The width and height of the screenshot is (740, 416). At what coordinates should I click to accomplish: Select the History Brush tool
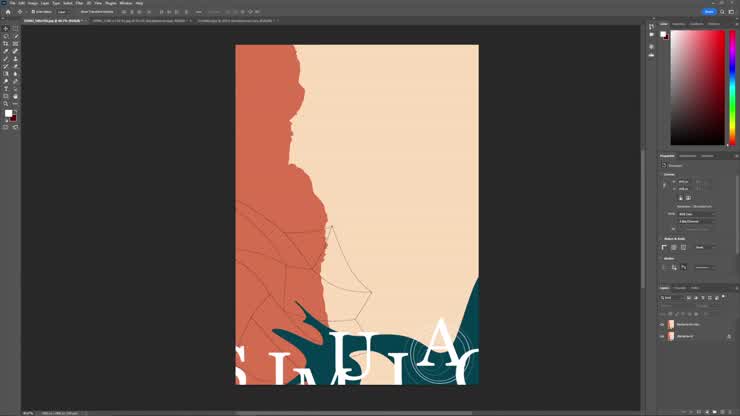tap(6, 66)
